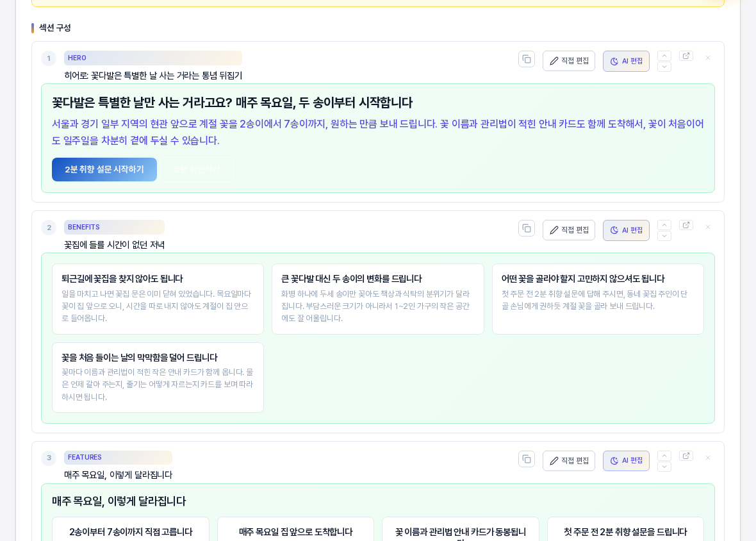Open FEATURES section in external view icon
The image size is (756, 541).
coord(686,456)
